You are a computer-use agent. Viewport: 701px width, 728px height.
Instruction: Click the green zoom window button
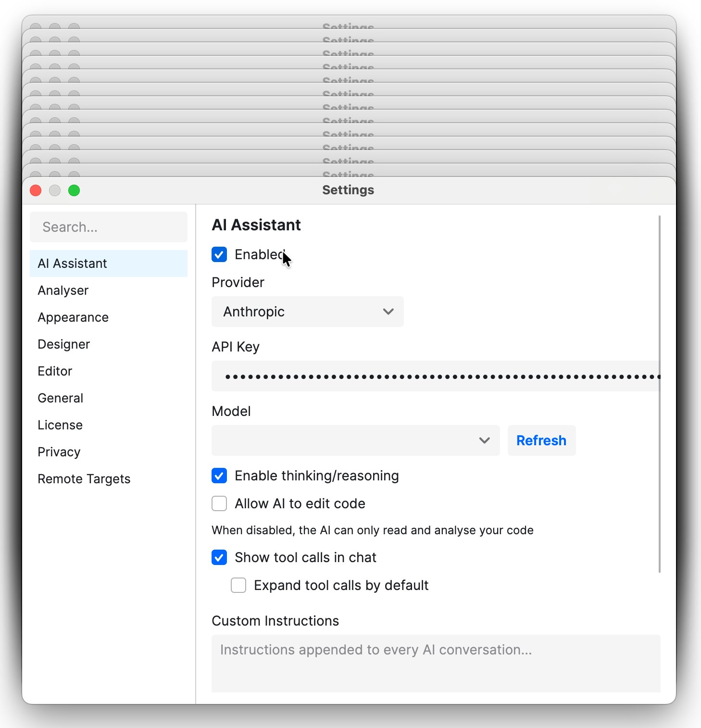74,190
